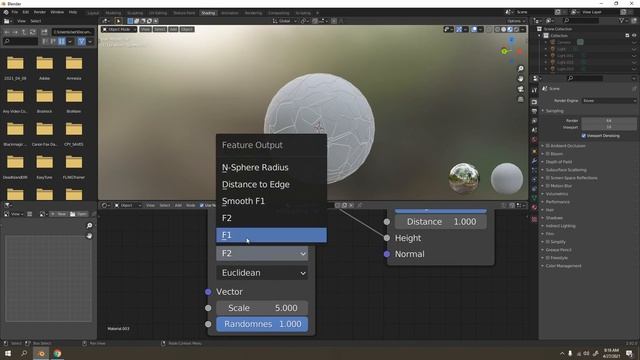This screenshot has width=640, height=360.
Task: Toggle Viewport Denoising checkbox
Action: [x=583, y=136]
